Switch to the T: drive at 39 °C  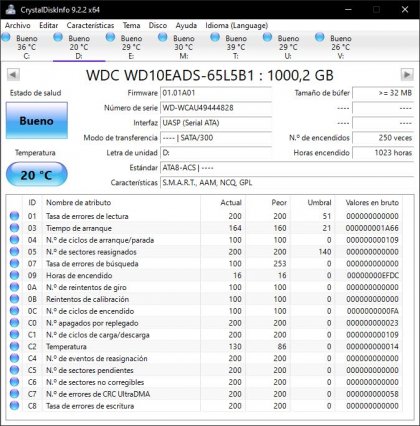click(x=236, y=47)
